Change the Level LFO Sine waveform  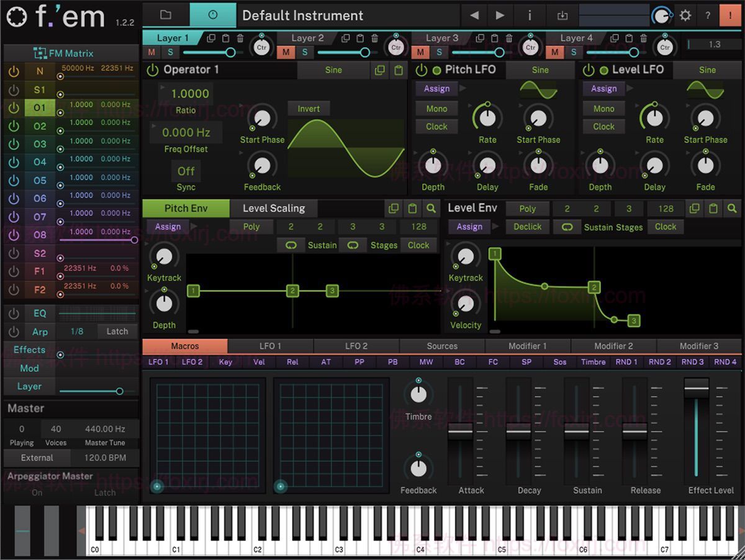coord(707,70)
